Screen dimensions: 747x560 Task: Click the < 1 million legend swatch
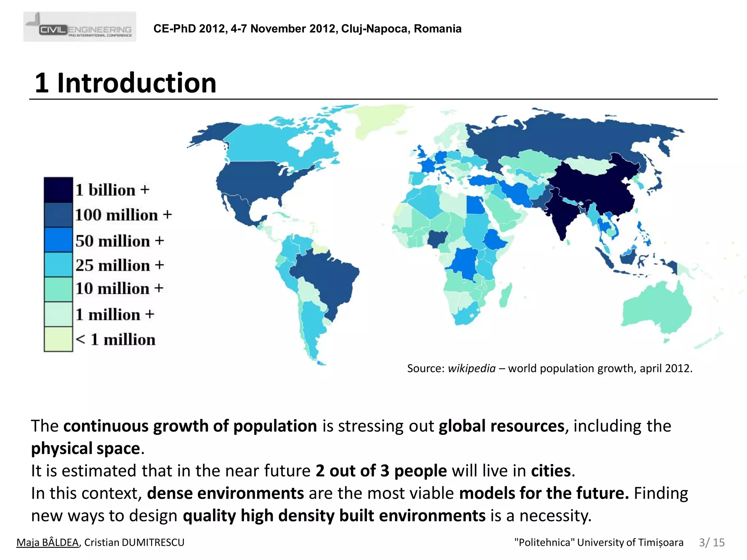58,339
